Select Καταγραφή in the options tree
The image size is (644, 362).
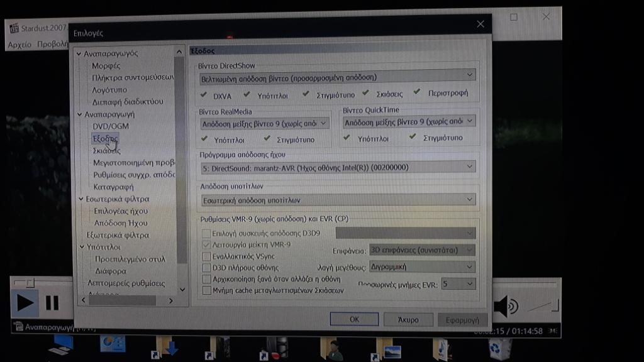pyautogui.click(x=113, y=187)
